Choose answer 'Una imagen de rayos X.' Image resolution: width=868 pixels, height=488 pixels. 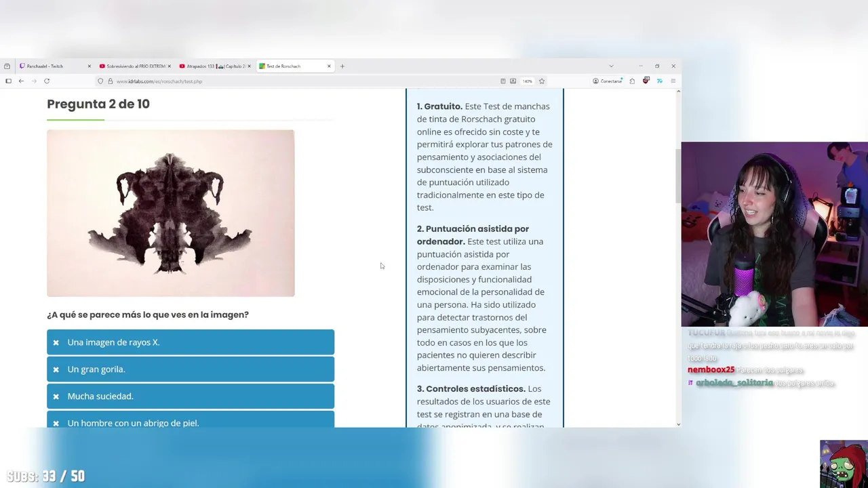pyautogui.click(x=191, y=342)
